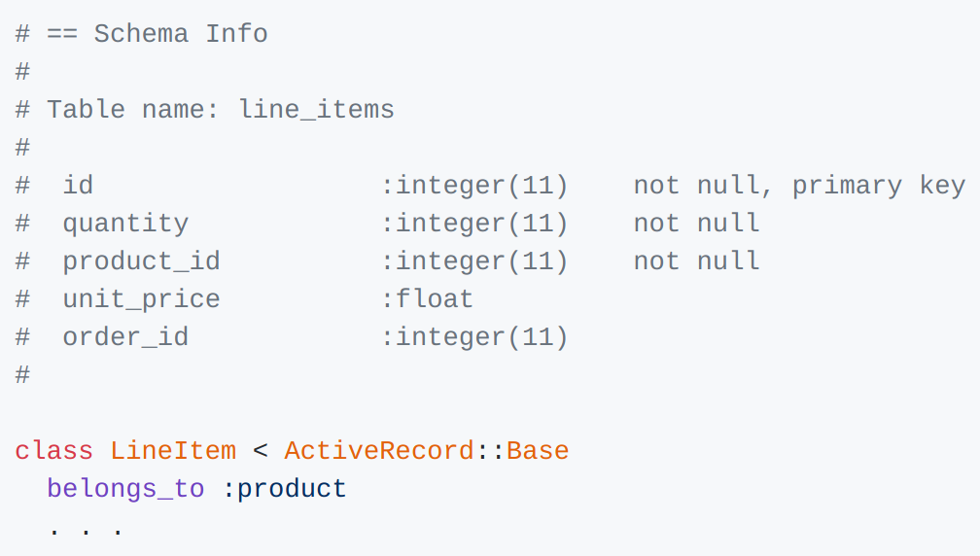This screenshot has width=980, height=556.
Task: Click 'not null' on the product_id row
Action: point(697,261)
